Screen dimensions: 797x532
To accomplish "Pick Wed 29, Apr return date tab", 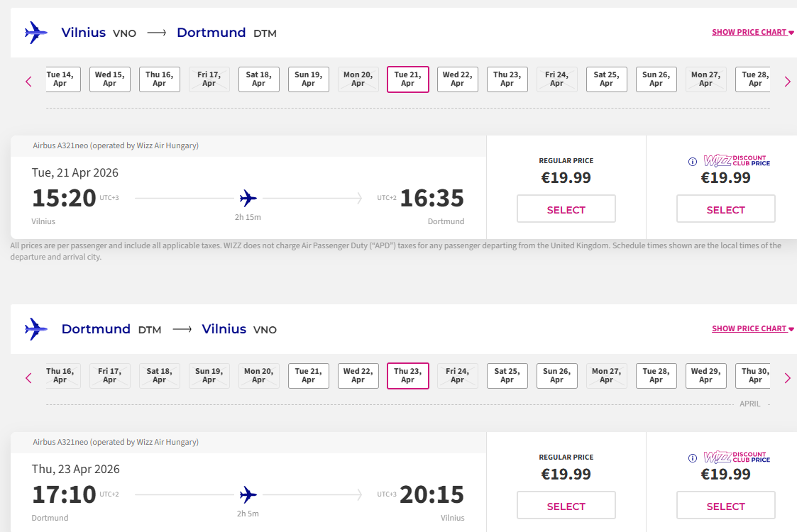I will point(705,376).
